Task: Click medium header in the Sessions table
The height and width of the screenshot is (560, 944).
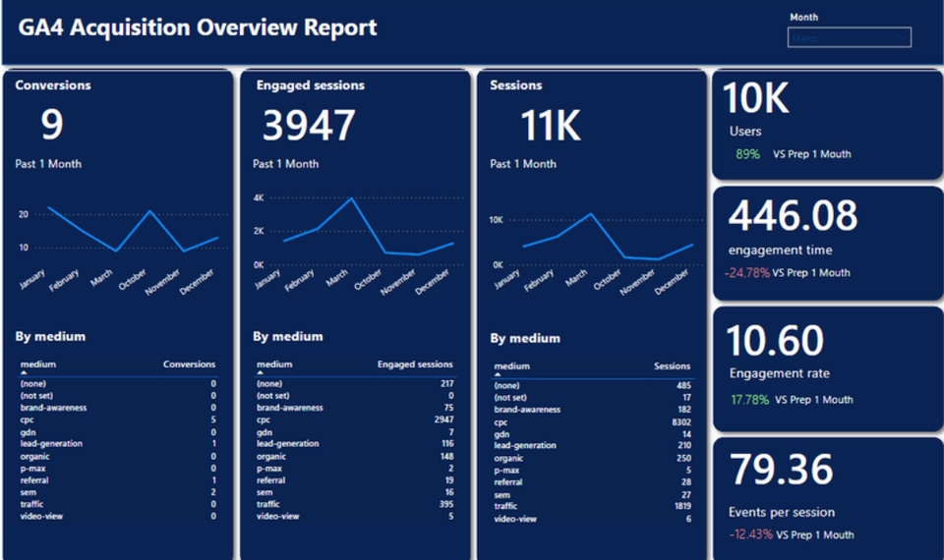Action: (511, 365)
